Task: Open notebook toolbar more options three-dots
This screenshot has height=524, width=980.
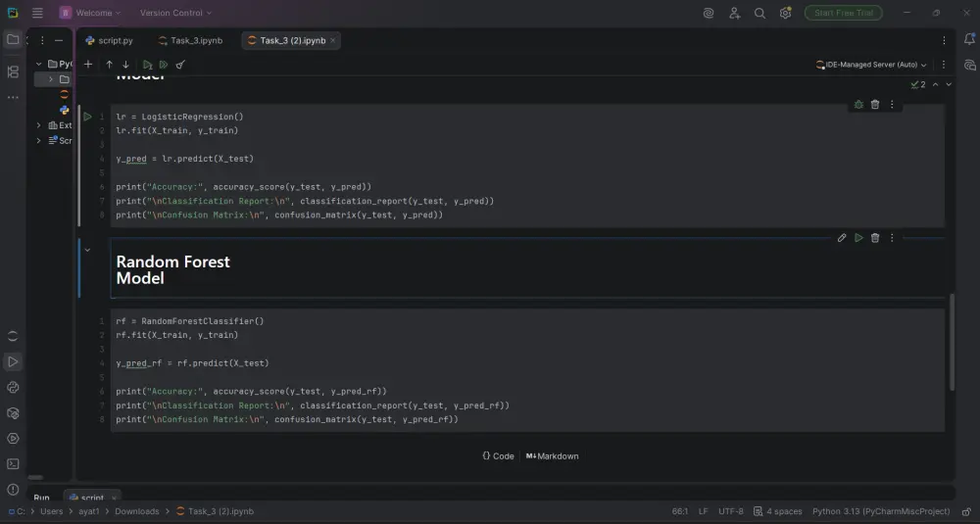Action: pyautogui.click(x=944, y=65)
